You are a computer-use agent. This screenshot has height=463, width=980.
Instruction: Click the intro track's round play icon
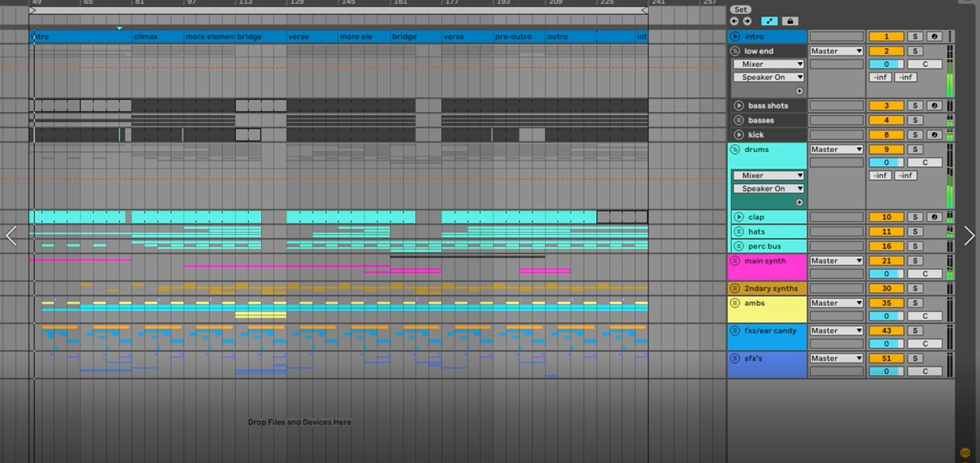tap(735, 37)
